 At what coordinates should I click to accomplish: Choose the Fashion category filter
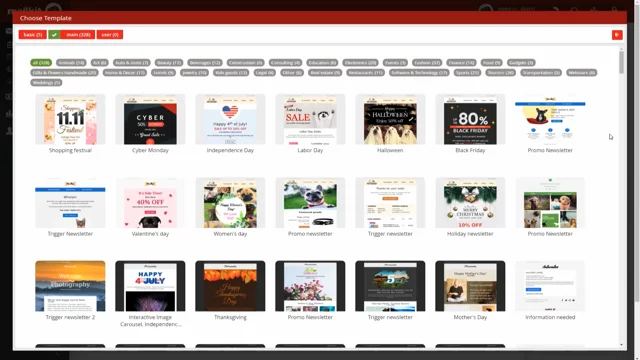click(x=427, y=62)
